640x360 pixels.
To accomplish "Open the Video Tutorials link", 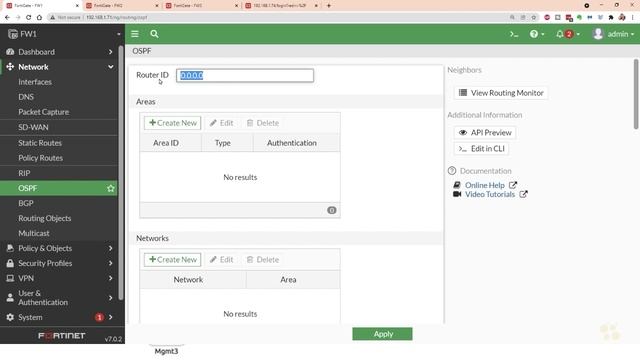I will (490, 194).
